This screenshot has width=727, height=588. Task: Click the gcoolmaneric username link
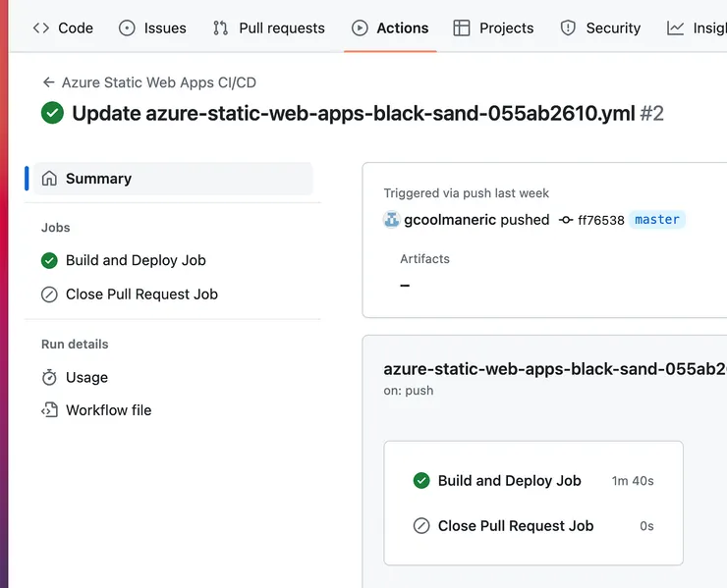click(450, 220)
